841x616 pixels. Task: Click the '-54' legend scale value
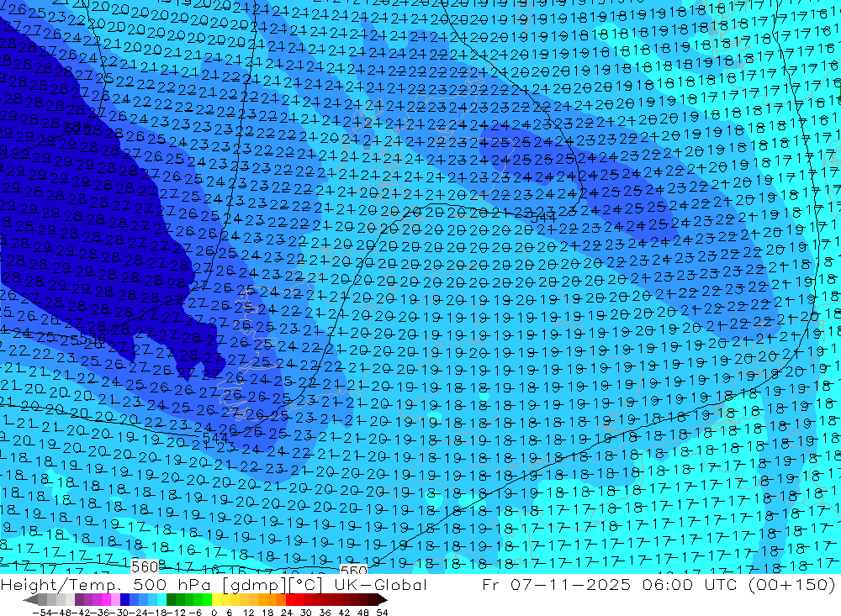coord(42,613)
